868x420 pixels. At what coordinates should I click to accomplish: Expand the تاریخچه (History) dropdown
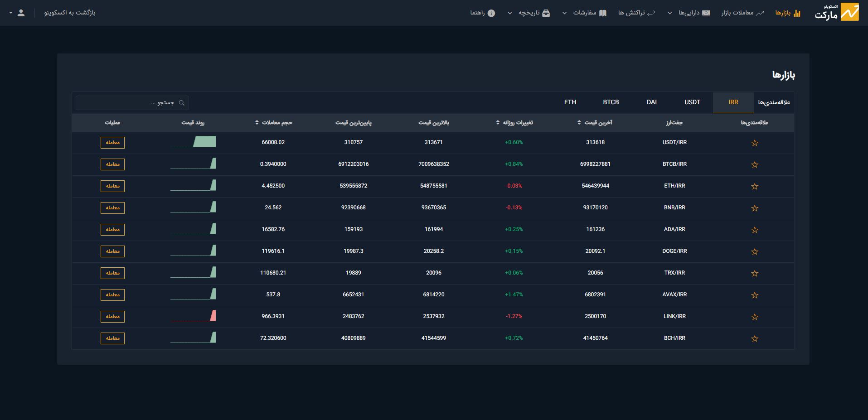pos(529,13)
